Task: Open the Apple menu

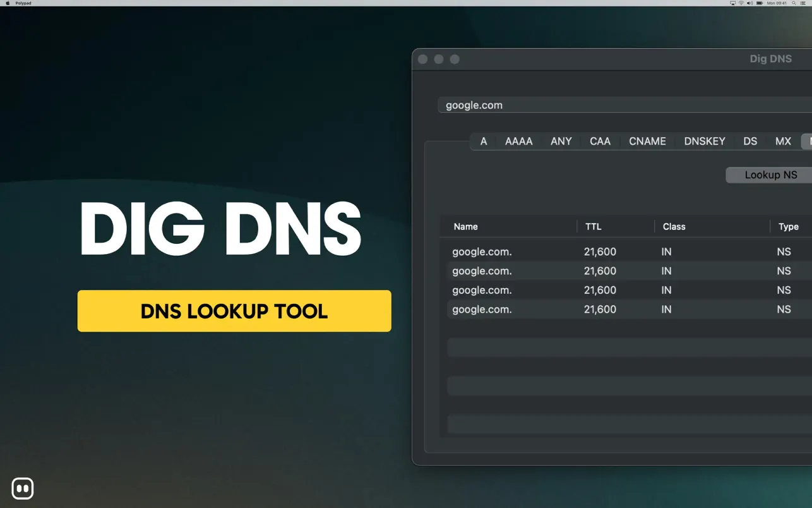Action: (6, 3)
